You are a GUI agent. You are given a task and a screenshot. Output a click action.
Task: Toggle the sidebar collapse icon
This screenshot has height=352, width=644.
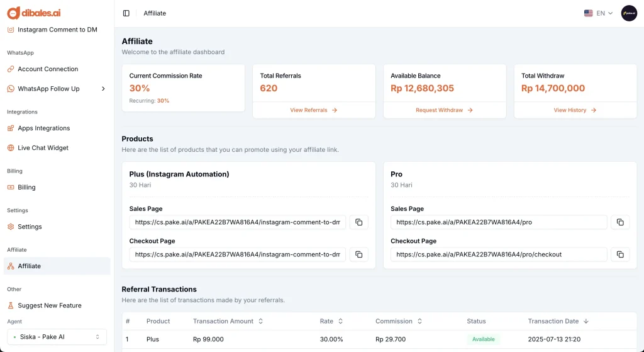tap(126, 13)
